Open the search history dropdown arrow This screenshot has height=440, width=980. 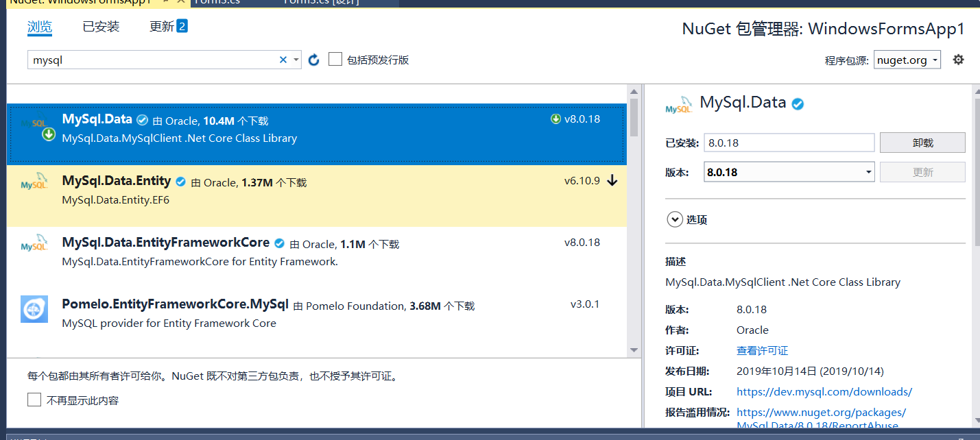(x=296, y=60)
